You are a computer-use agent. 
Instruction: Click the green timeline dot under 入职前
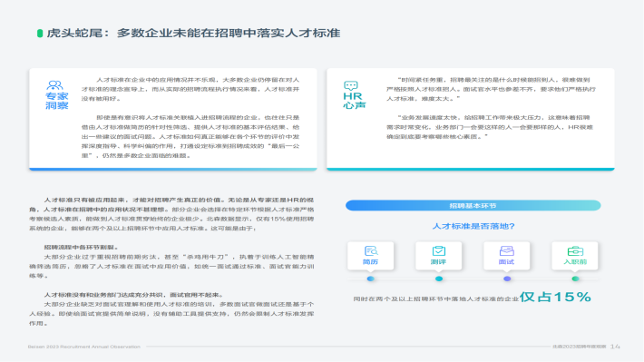575,279
